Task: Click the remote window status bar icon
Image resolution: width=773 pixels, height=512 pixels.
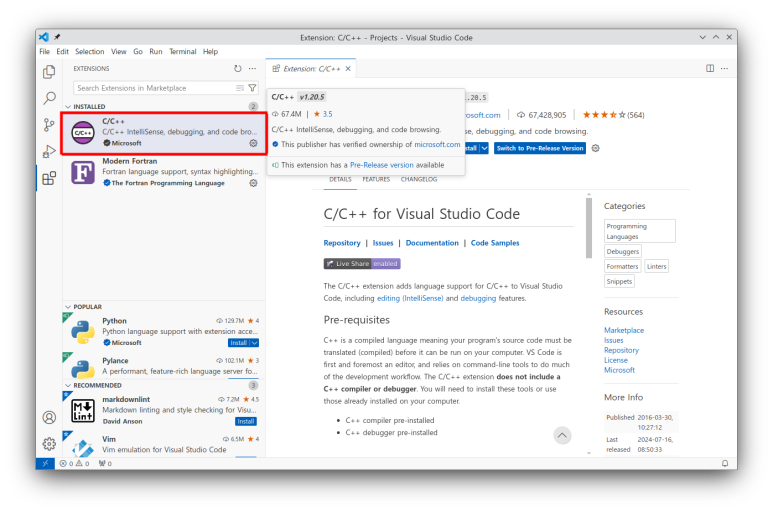Action: [x=45, y=463]
